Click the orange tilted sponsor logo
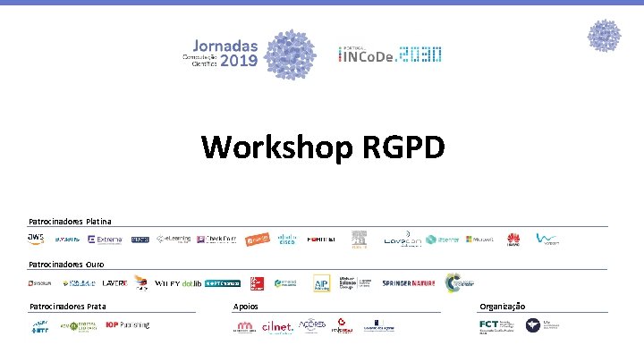 pos(257,239)
